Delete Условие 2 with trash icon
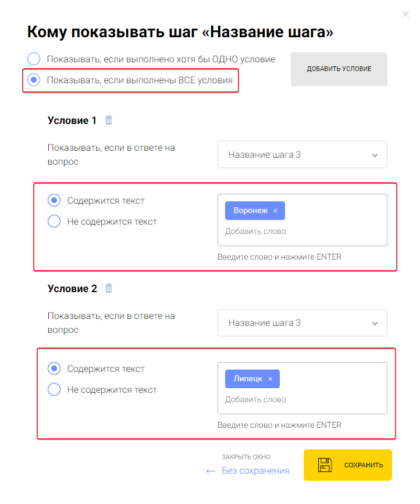Screen dimensions: 420x504 tap(109, 288)
